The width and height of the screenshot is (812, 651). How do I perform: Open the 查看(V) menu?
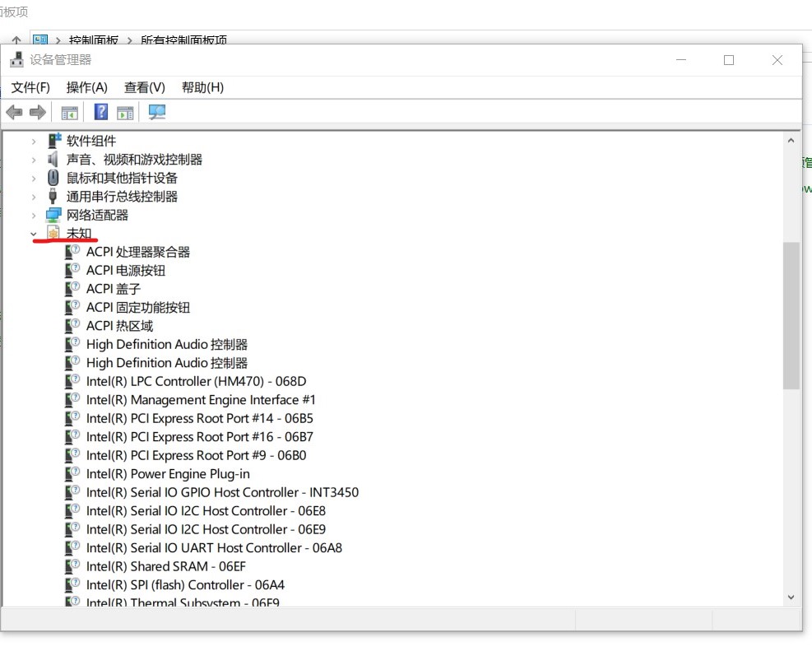click(145, 87)
